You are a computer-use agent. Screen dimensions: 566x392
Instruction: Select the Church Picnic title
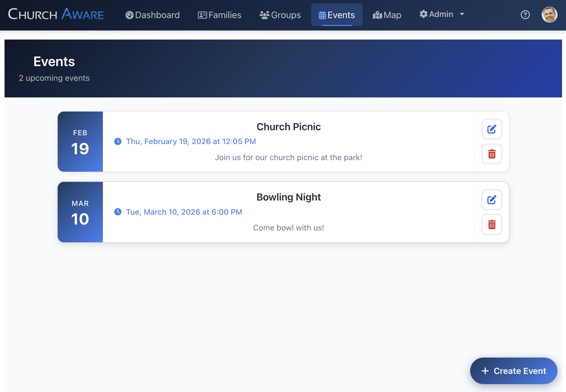[288, 127]
